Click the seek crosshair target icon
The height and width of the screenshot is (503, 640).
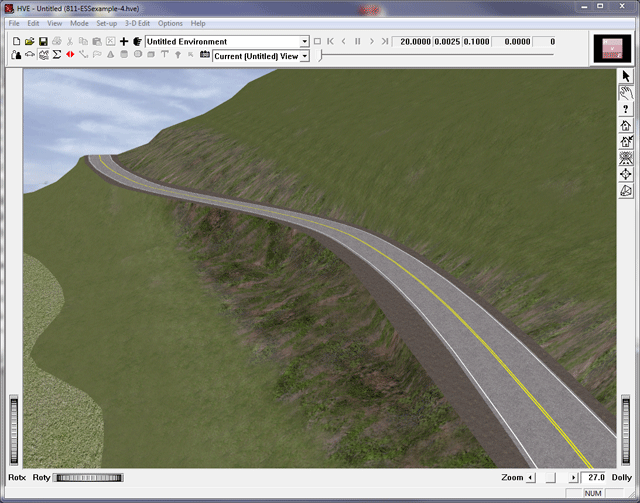pyautogui.click(x=626, y=174)
